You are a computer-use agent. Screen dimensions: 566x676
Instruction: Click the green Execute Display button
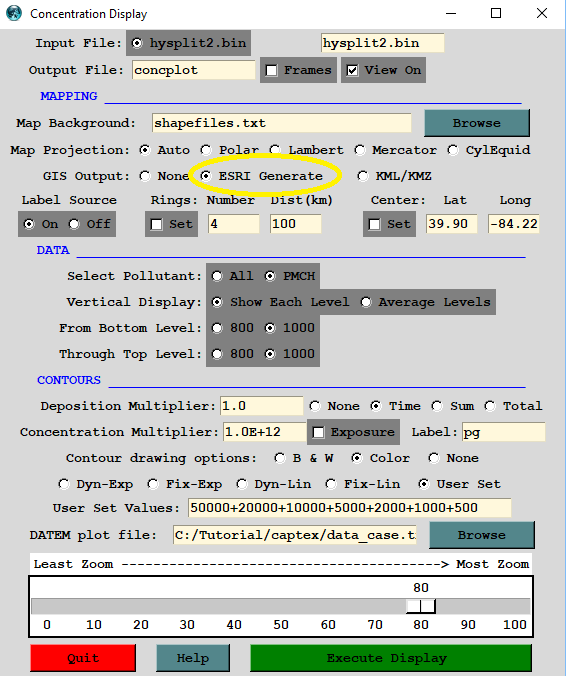pyautogui.click(x=391, y=658)
